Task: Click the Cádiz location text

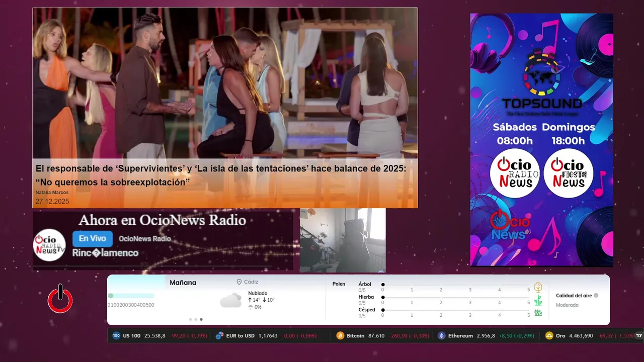Action: [x=251, y=282]
